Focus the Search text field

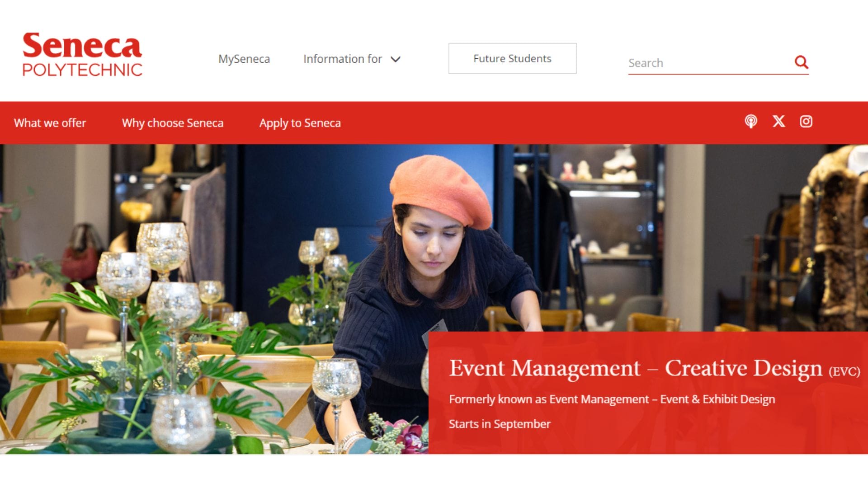tap(710, 63)
